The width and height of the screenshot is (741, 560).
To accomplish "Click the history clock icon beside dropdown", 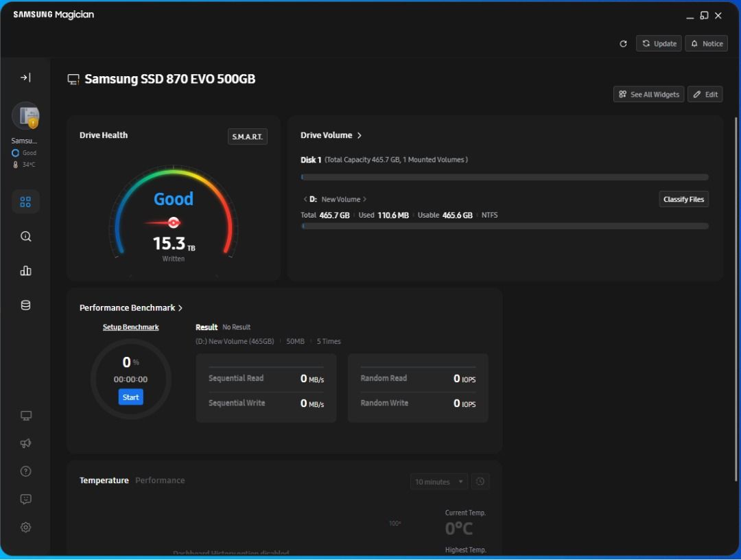I will [480, 482].
